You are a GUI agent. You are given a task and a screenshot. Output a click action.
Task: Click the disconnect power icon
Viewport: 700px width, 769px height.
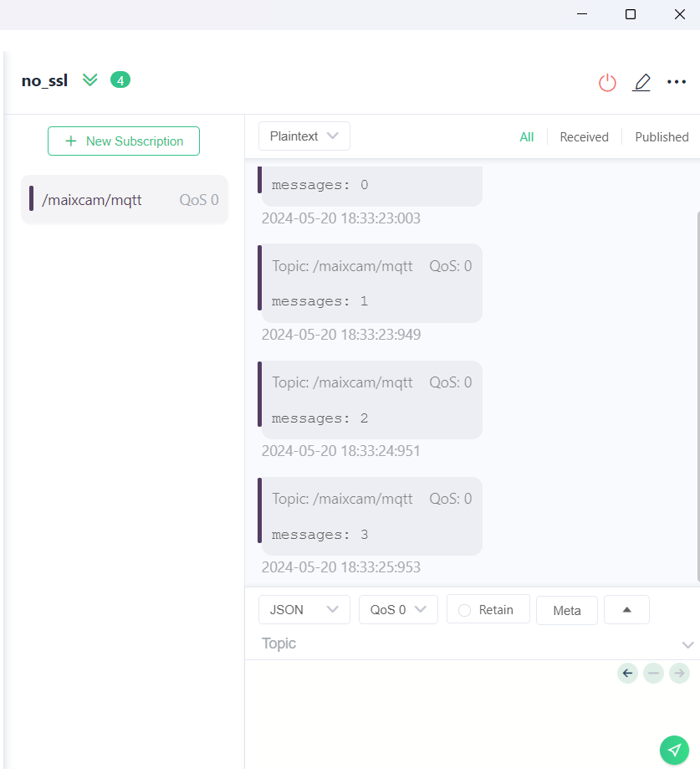click(x=607, y=82)
